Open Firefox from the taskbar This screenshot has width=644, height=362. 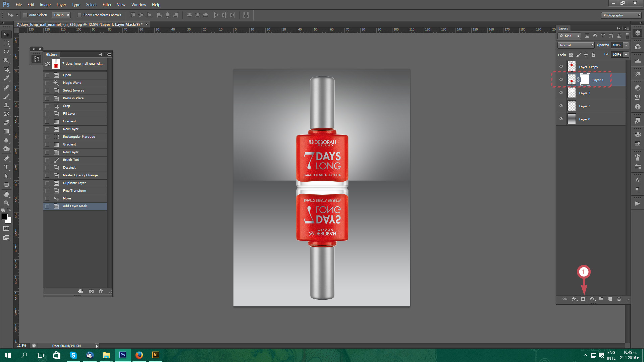[139, 355]
